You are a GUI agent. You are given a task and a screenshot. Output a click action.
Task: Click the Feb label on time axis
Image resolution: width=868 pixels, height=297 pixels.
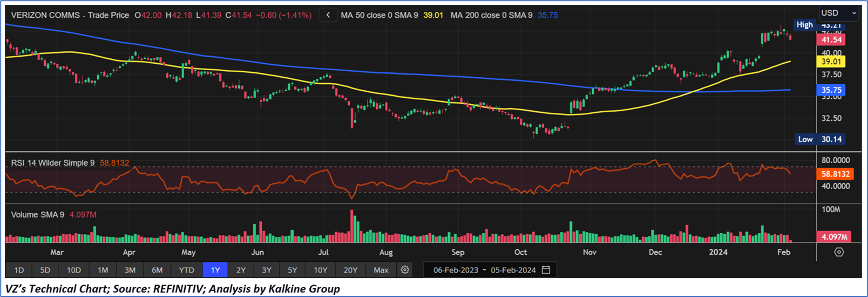[784, 252]
